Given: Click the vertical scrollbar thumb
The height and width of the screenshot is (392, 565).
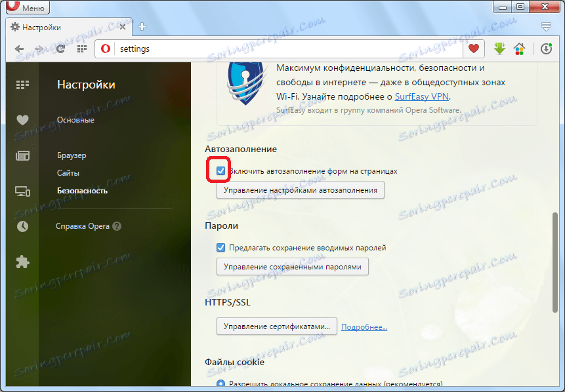Looking at the screenshot, I should click(x=555, y=263).
